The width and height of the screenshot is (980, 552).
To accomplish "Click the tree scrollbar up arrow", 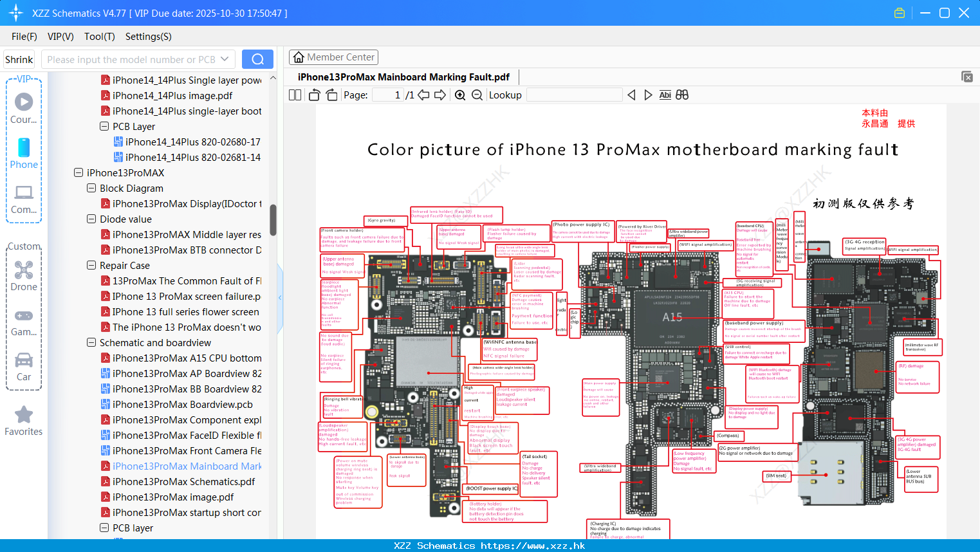I will [273, 78].
